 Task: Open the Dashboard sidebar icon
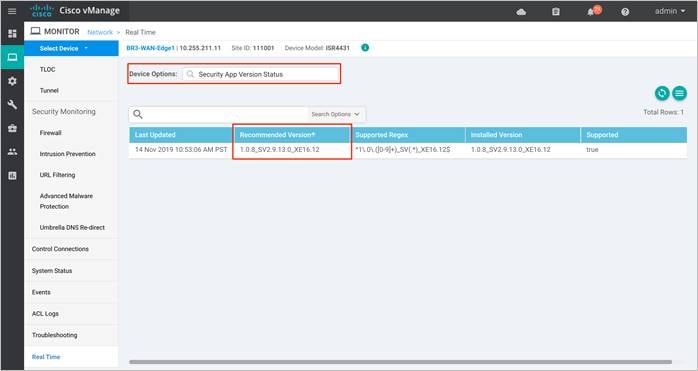(12, 33)
